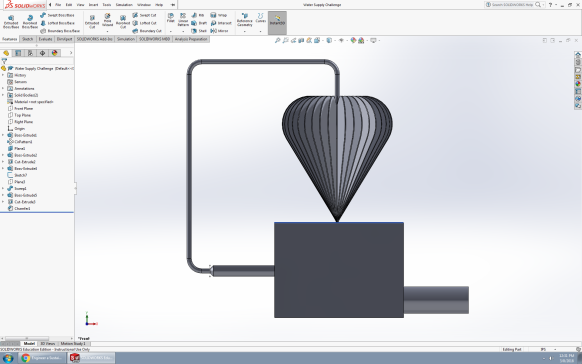The height and width of the screenshot is (364, 582).
Task: Expand the Cut-Extrude2 feature
Action: coord(3,162)
